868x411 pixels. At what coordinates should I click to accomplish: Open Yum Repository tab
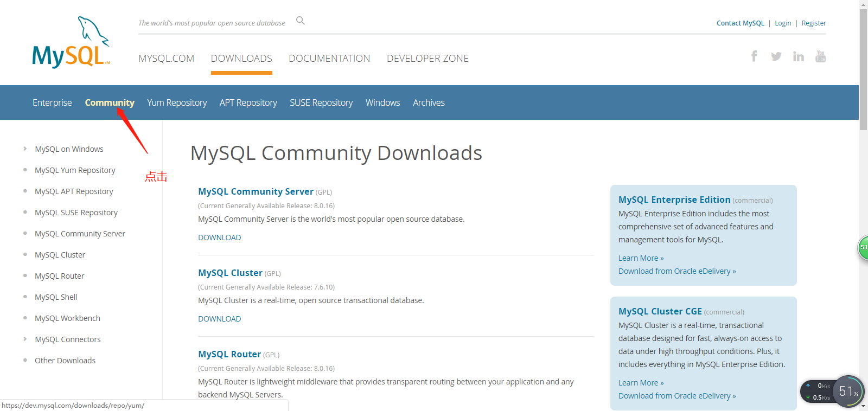click(177, 102)
